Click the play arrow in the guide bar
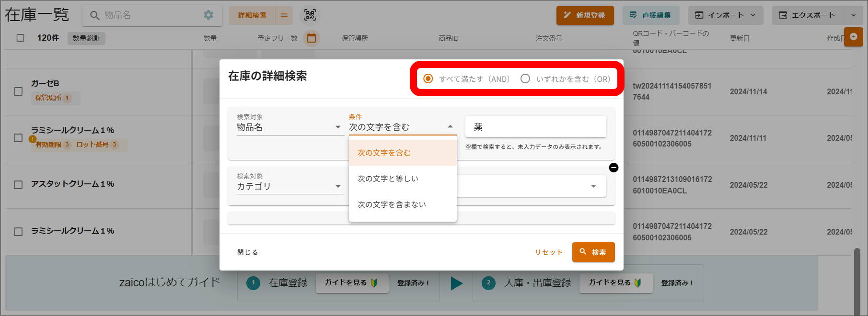The image size is (868, 316). click(457, 283)
